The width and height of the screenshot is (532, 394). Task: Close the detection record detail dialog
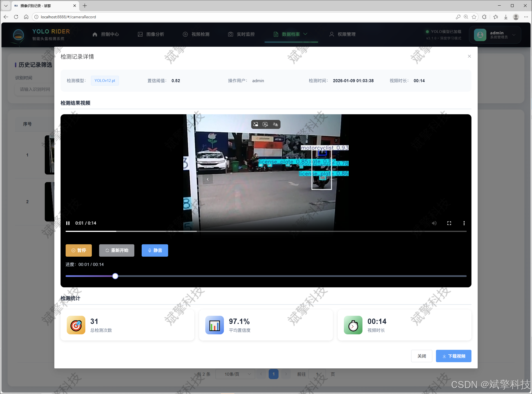coord(469,56)
